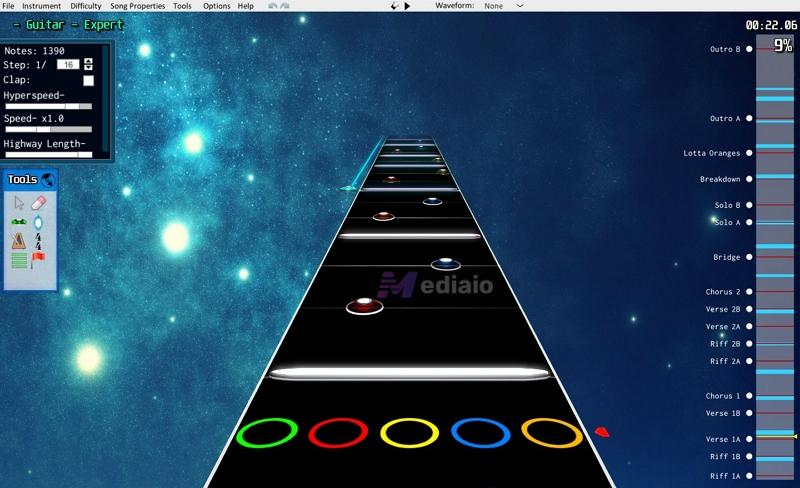Click the 00:22.06 time display
This screenshot has width=800, height=488.
771,25
